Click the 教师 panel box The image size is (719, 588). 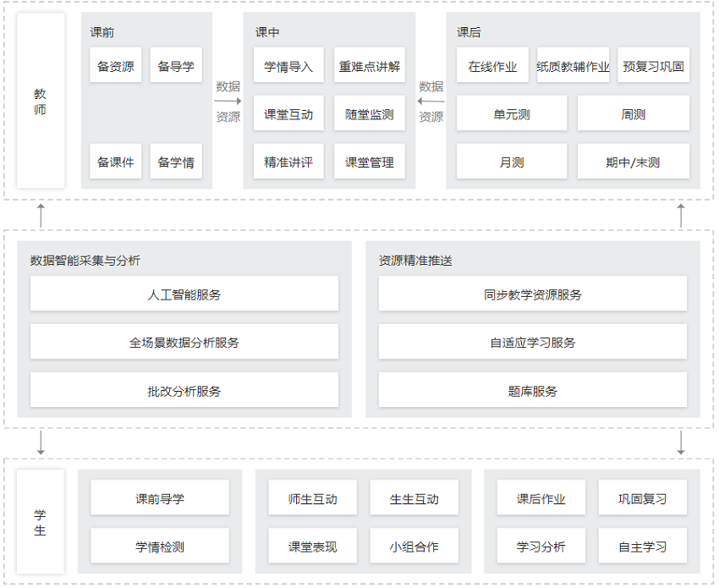coord(41,101)
